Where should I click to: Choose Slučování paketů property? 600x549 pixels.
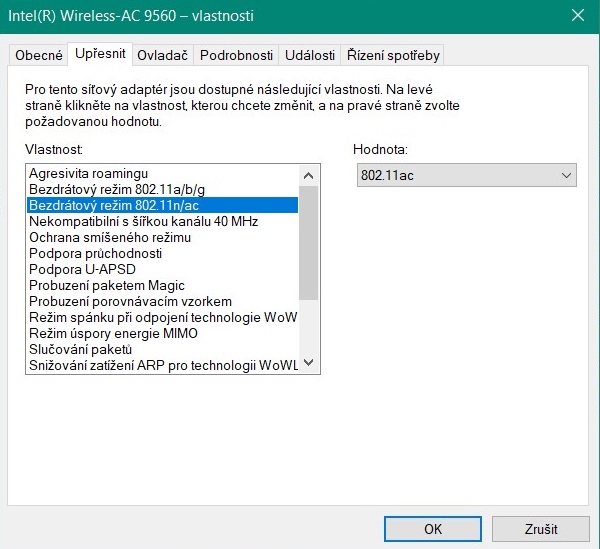coord(80,349)
